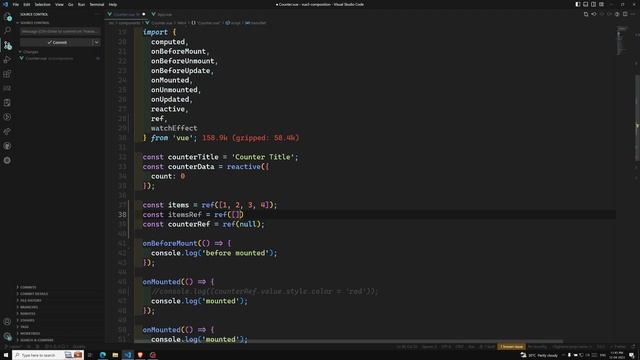This screenshot has height=360, width=640.
Task: Click the minimap preview in the editor
Action: [622, 41]
